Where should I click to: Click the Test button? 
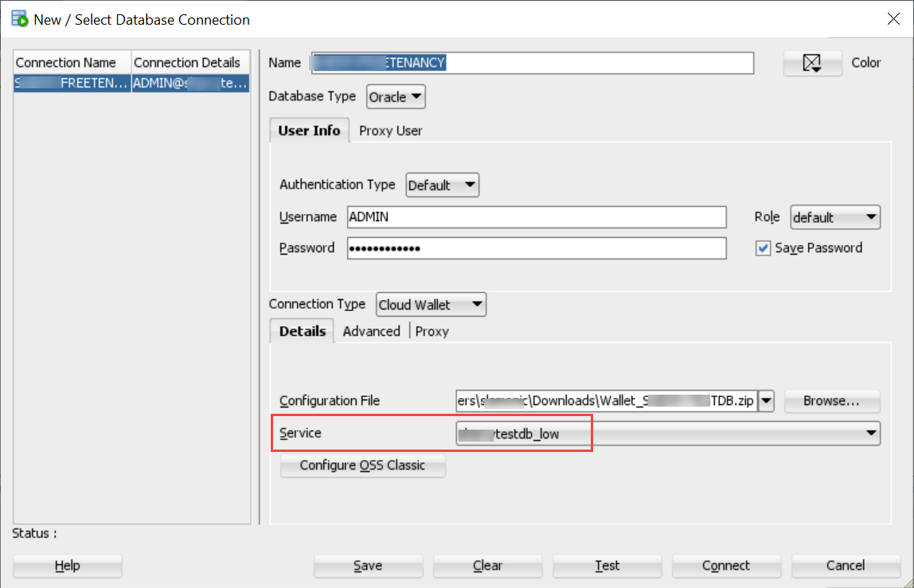point(607,566)
